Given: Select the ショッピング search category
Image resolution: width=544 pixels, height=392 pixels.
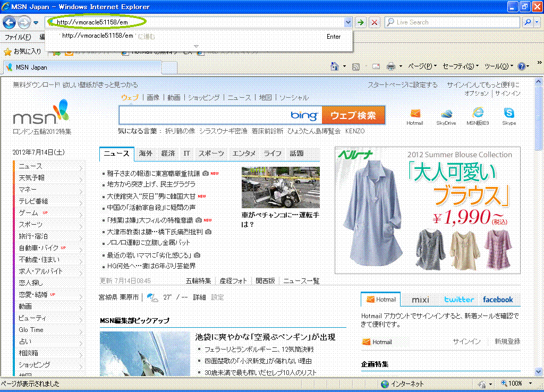Looking at the screenshot, I should coord(203,98).
